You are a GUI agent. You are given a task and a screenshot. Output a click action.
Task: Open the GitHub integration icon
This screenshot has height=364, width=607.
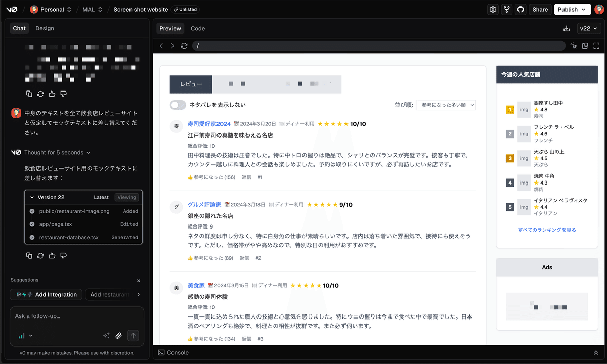point(520,9)
